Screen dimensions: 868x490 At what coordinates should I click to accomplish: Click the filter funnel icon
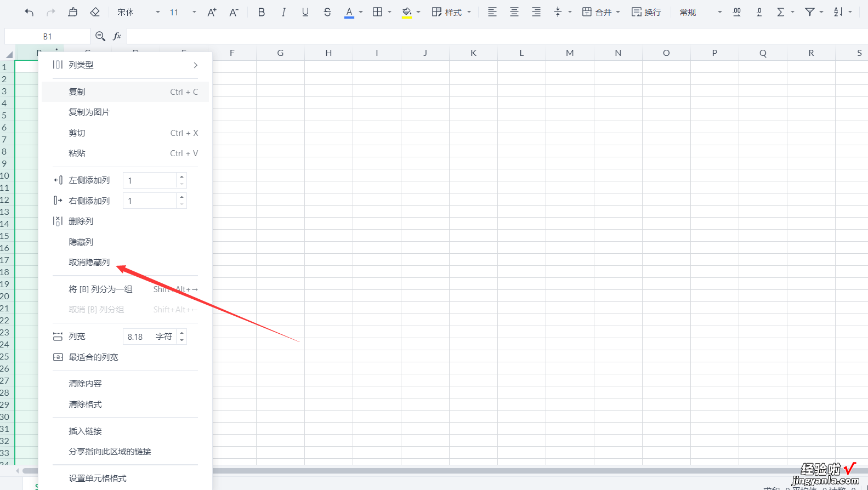[x=810, y=12]
